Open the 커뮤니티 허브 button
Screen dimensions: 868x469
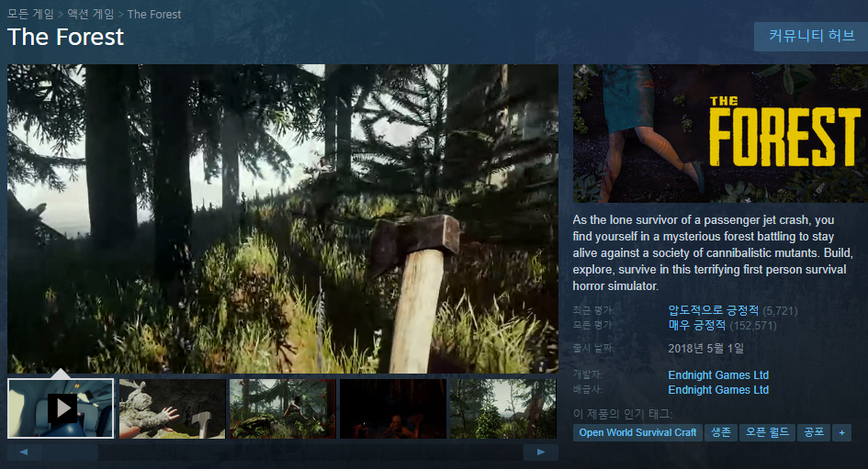click(x=812, y=37)
